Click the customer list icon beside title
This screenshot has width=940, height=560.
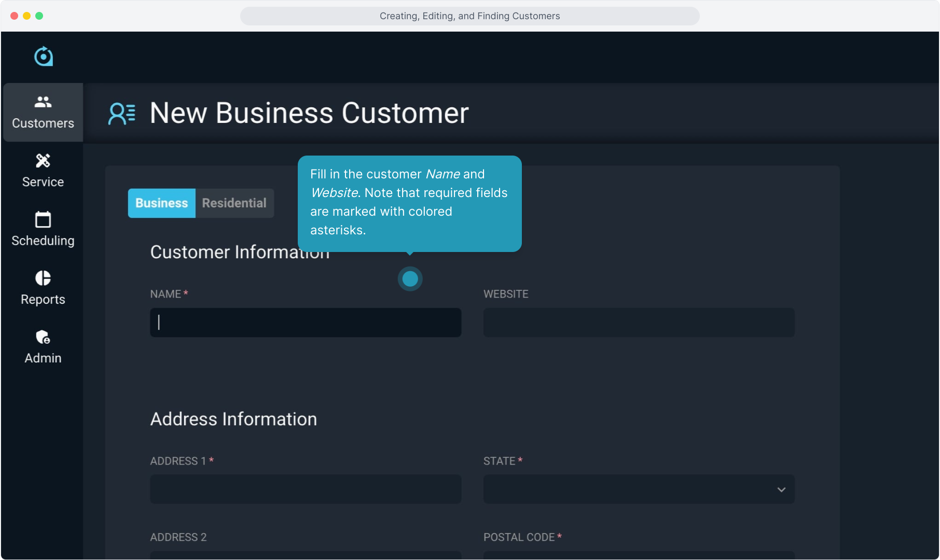coord(122,114)
